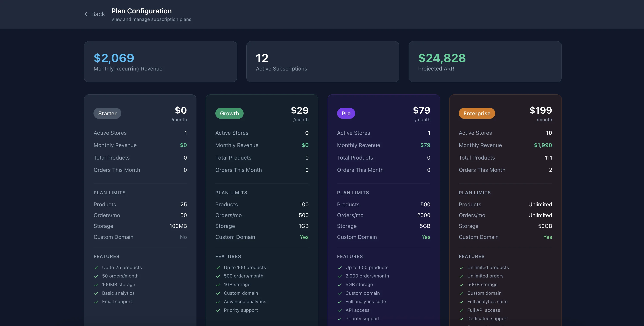
Task: Click the checkmark beside Unlimited products
Action: 461,267
